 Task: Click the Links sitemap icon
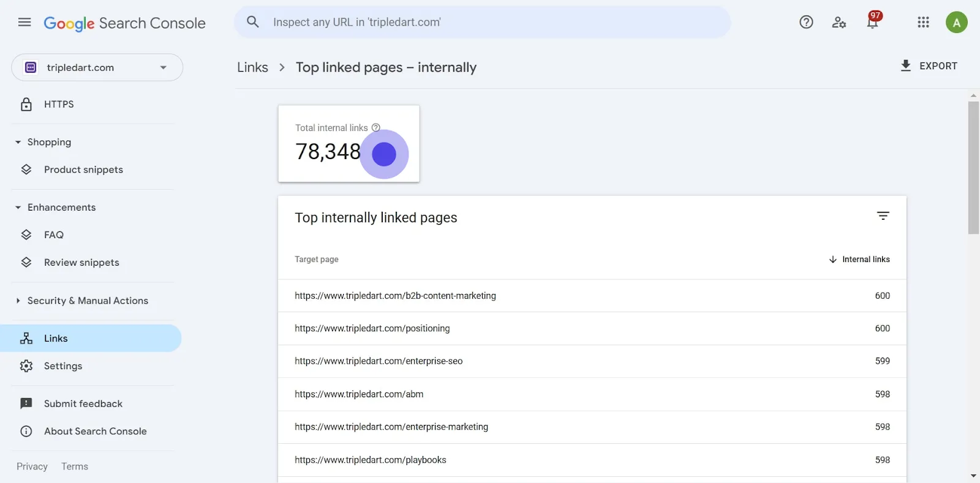(26, 339)
